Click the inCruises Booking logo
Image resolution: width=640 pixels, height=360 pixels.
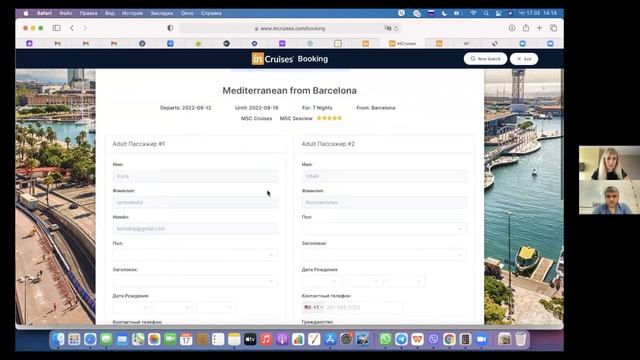[x=290, y=59]
